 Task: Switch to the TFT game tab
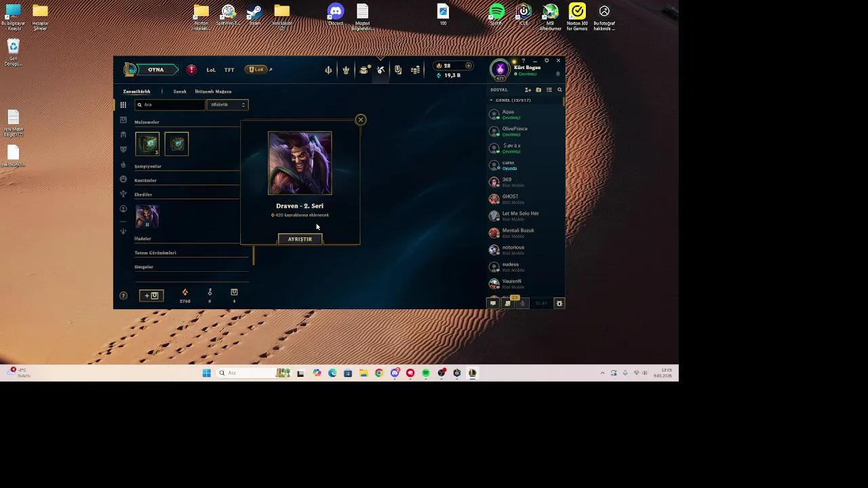(x=229, y=70)
